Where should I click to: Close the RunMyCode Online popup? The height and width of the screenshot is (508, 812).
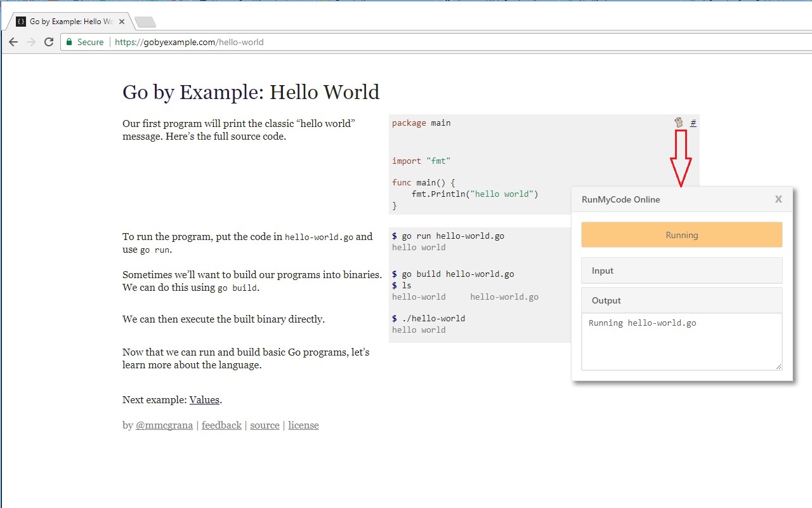778,199
